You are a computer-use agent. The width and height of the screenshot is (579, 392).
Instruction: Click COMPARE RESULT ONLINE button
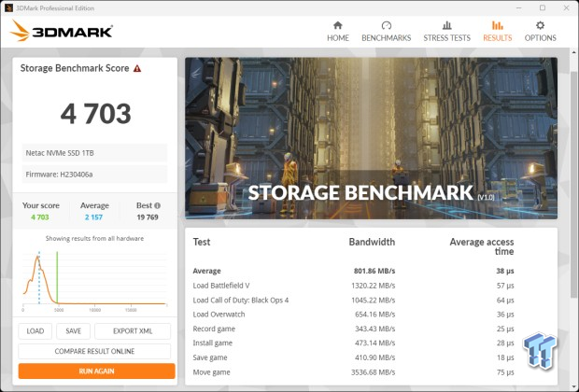tap(94, 351)
